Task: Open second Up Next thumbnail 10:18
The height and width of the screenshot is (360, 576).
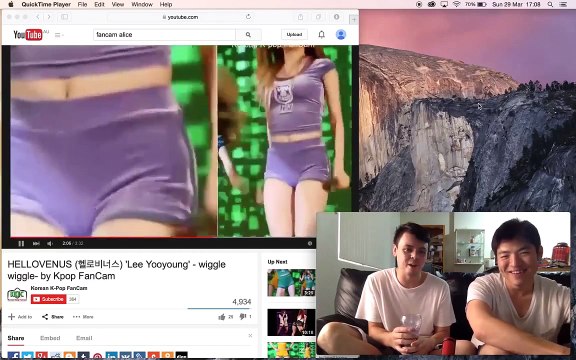Action: [x=291, y=323]
